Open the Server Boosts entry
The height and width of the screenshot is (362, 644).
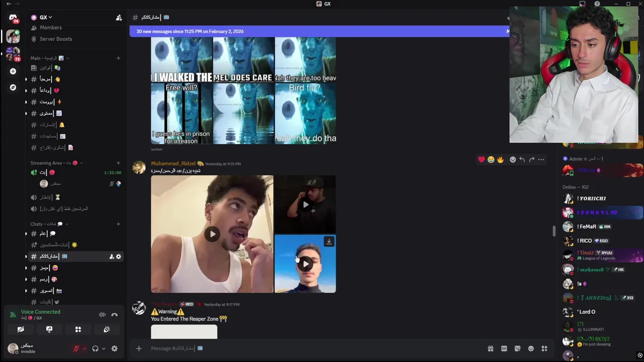coord(55,39)
